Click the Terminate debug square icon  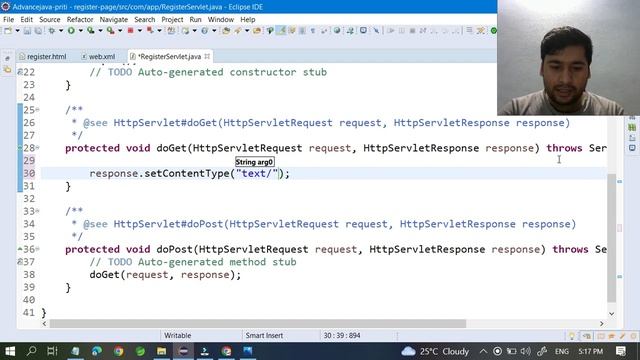[x=412, y=31]
